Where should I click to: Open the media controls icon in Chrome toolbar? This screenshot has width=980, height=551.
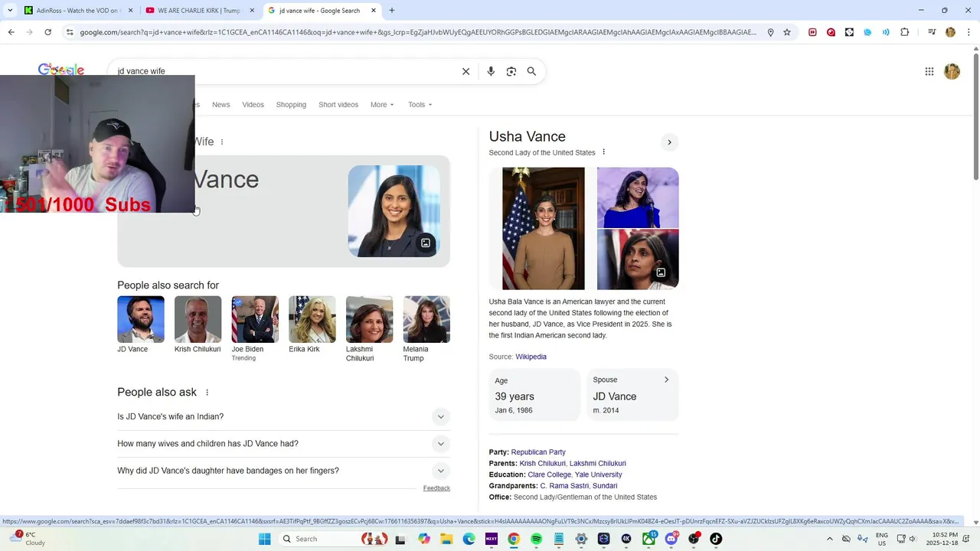coord(932,32)
